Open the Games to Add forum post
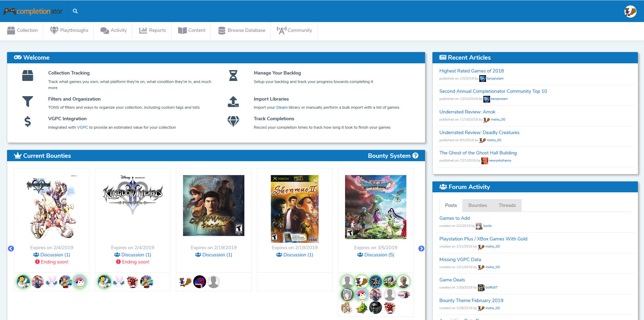The width and height of the screenshot is (644, 320). pyautogui.click(x=455, y=218)
